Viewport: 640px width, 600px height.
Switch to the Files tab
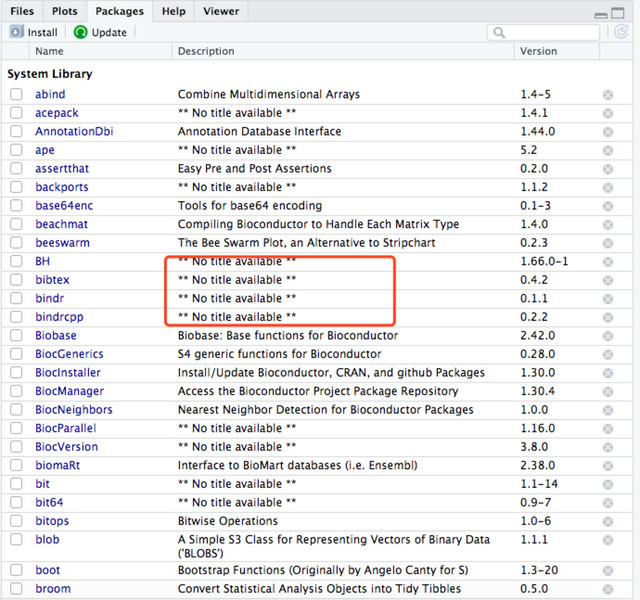click(x=22, y=11)
